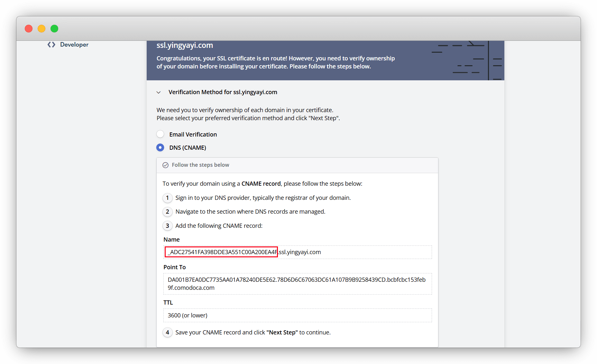Click the Email Verification label text
Image resolution: width=597 pixels, height=364 pixels.
pyautogui.click(x=193, y=135)
